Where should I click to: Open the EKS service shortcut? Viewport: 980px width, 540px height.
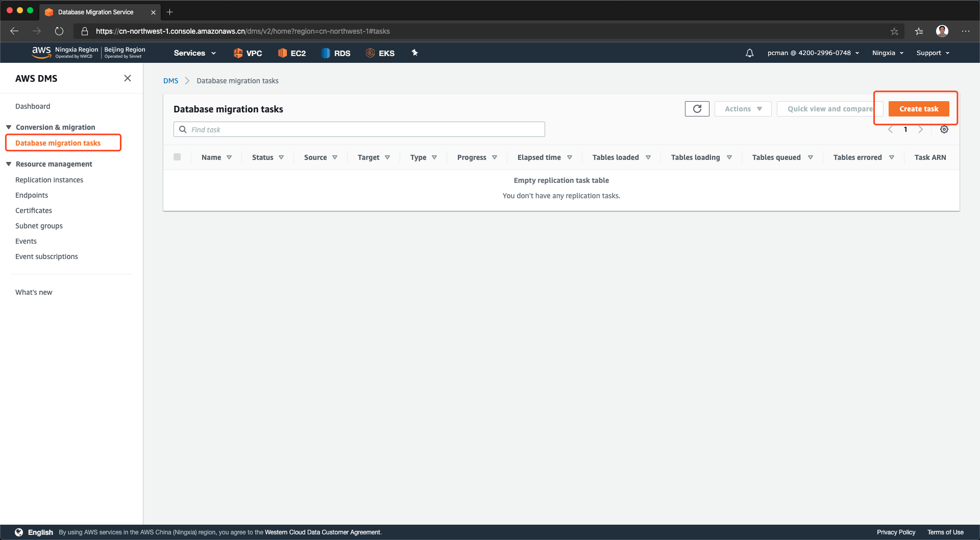[380, 53]
